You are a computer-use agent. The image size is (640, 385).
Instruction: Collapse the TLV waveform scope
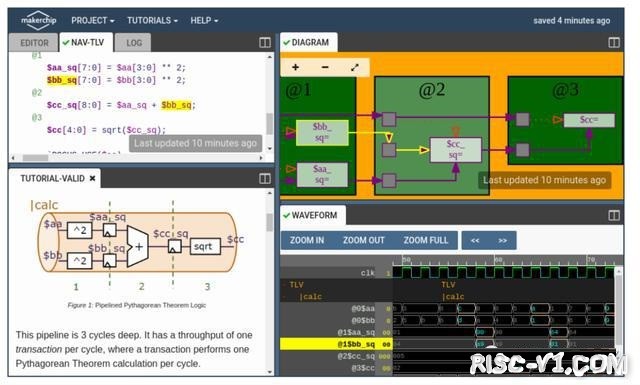coord(285,285)
